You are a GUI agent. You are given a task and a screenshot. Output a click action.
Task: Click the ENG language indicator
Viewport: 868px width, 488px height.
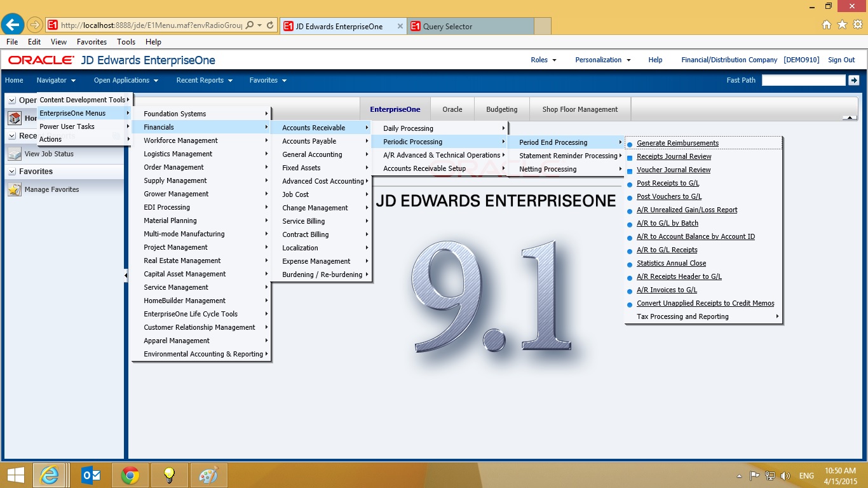tap(806, 476)
